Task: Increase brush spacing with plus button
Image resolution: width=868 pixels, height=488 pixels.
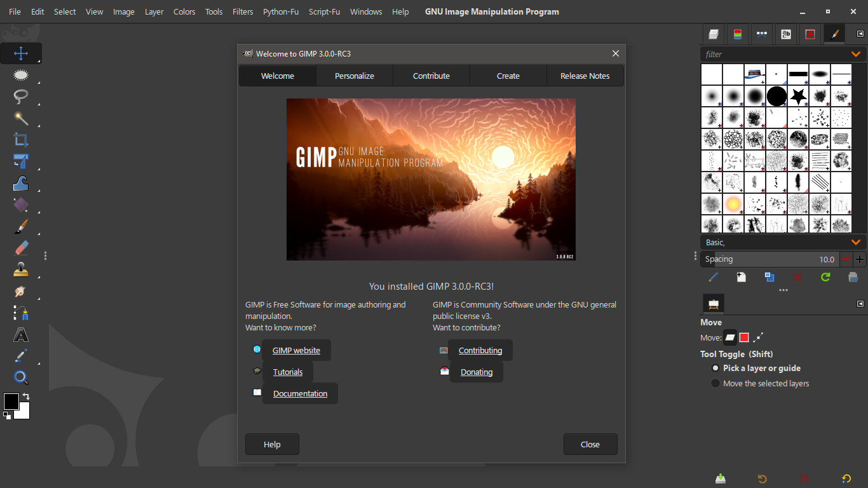Action: 860,259
